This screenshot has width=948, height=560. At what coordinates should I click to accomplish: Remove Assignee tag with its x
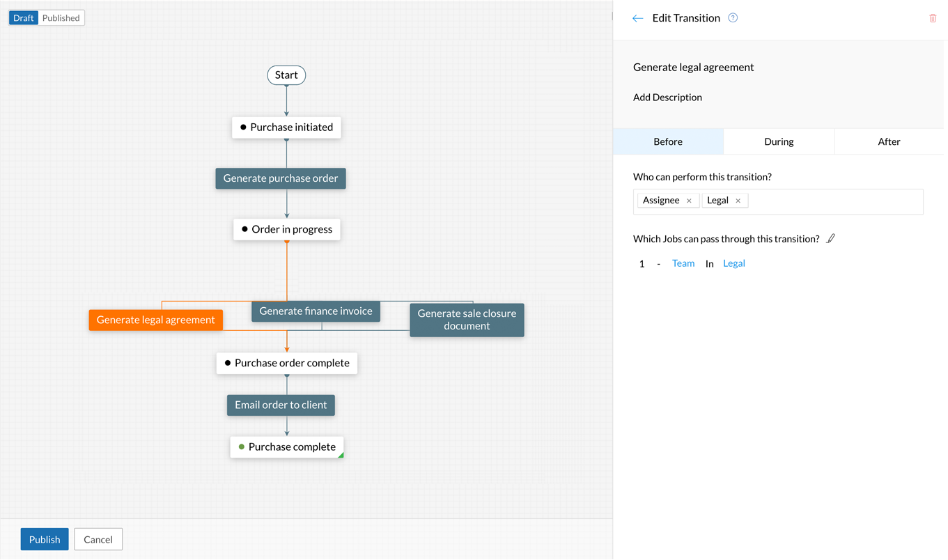click(x=689, y=201)
